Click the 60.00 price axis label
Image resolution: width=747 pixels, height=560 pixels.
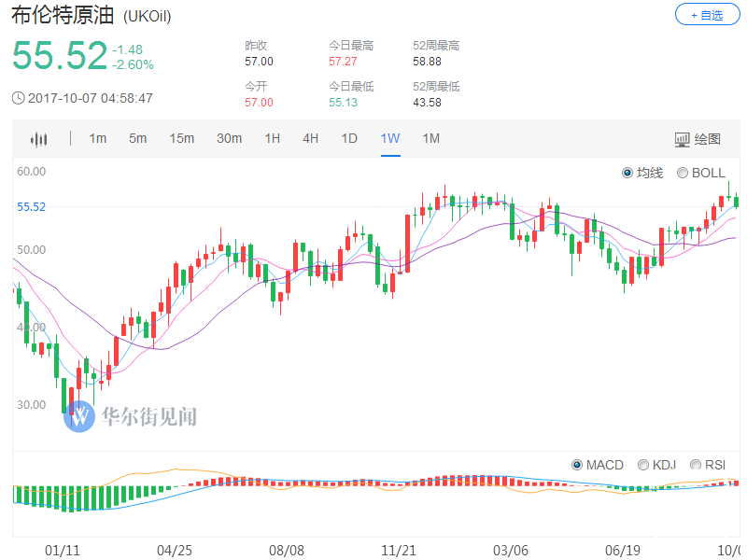pos(32,172)
